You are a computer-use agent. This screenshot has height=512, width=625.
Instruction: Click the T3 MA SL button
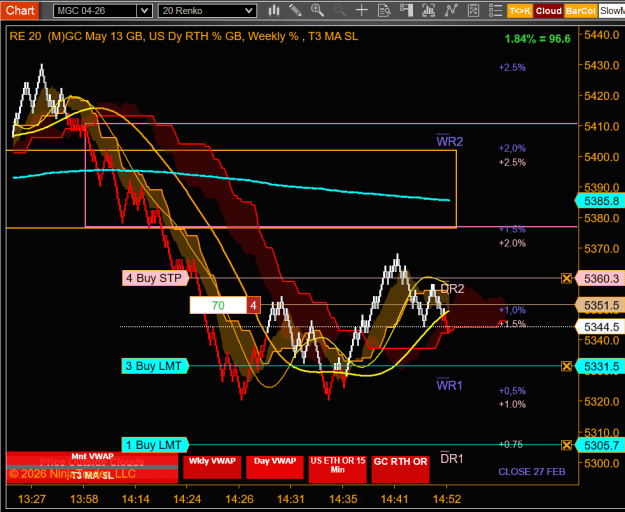pos(92,476)
